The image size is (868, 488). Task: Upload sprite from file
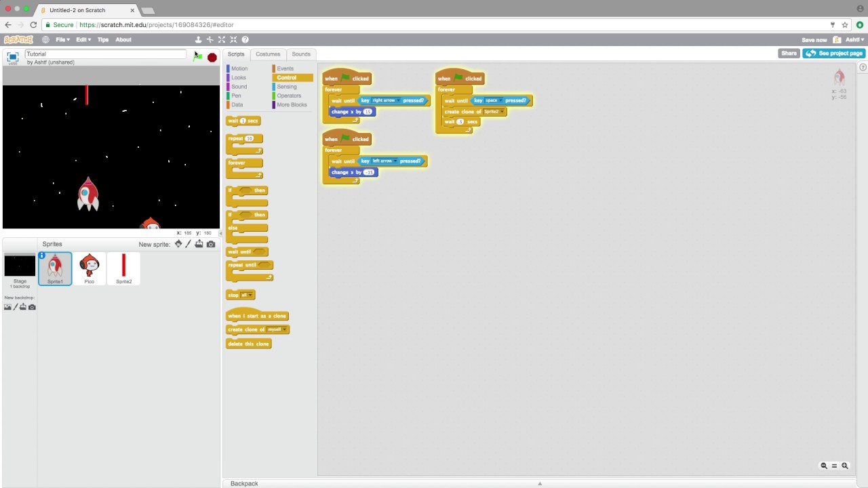(199, 244)
